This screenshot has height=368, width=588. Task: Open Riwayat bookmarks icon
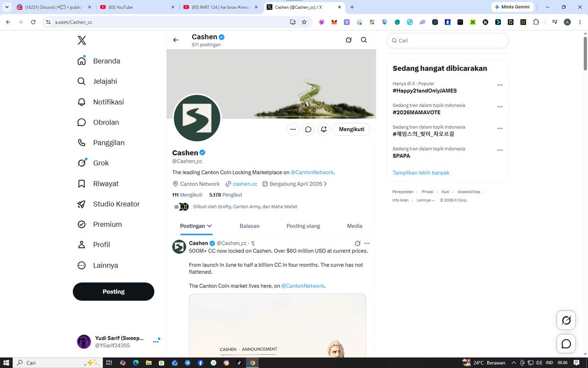tap(82, 184)
